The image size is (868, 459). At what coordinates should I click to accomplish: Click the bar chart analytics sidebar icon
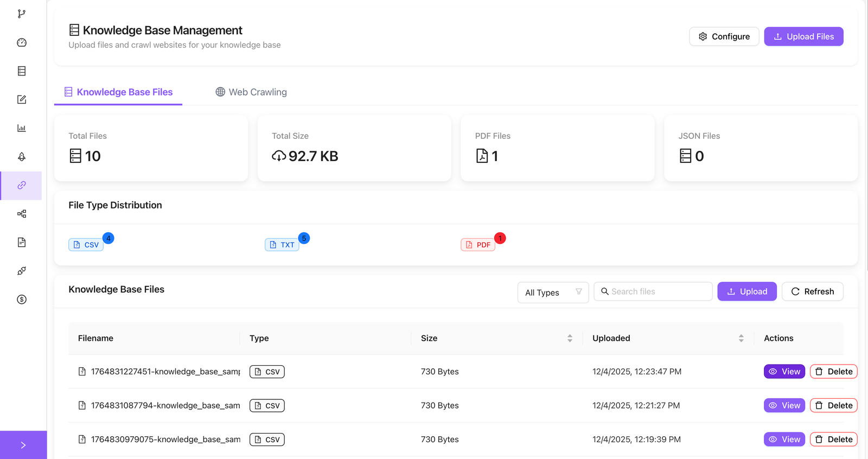click(22, 128)
